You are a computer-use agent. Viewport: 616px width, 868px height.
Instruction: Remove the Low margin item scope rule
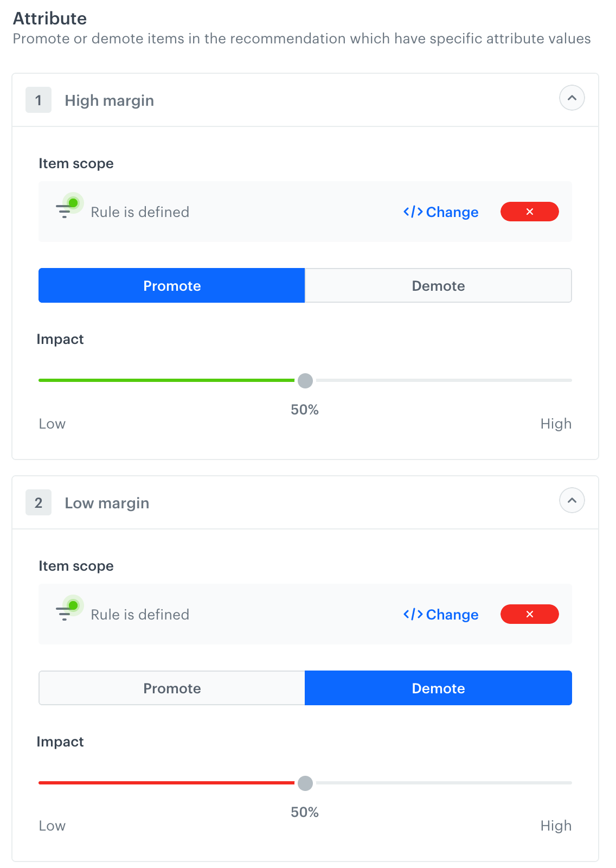click(x=530, y=614)
